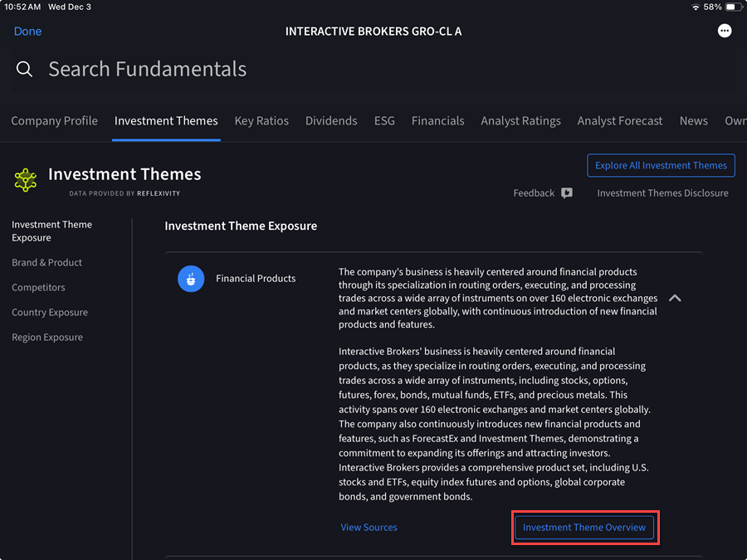Click the three-dot ellipsis menu icon
The height and width of the screenshot is (560, 747).
point(724,30)
